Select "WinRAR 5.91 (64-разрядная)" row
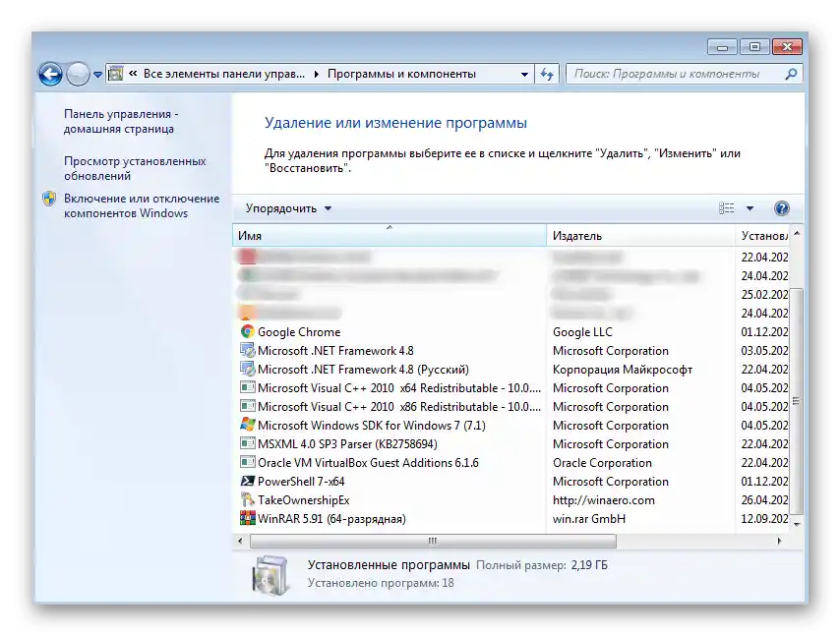 point(510,519)
